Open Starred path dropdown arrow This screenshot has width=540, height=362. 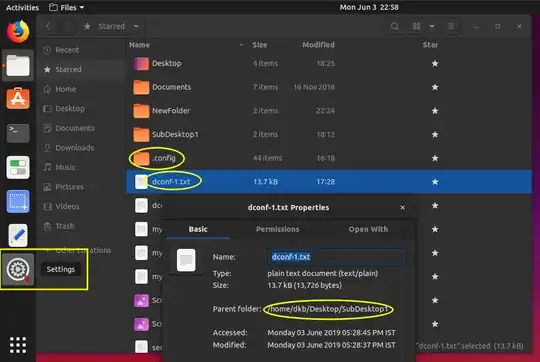tap(136, 26)
